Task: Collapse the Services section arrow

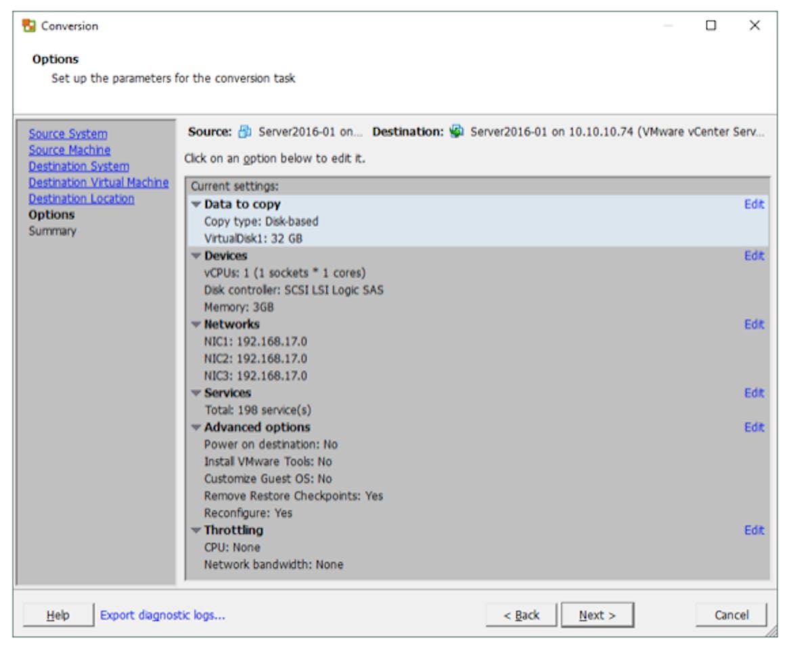Action: point(196,393)
